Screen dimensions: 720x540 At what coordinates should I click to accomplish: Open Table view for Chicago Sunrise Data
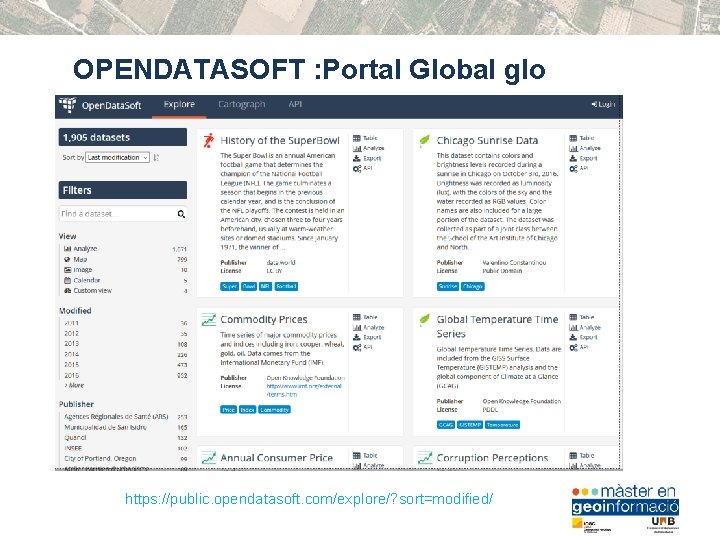[582, 138]
